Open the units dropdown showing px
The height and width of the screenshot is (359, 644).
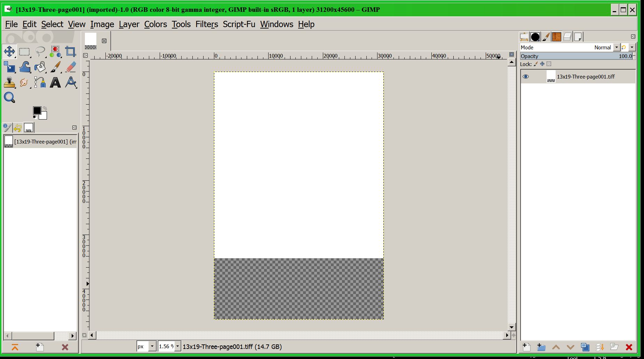pos(146,346)
